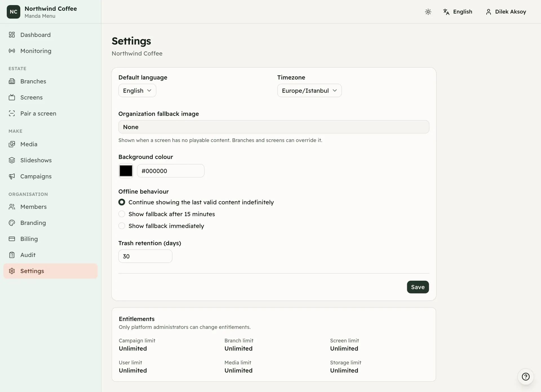
Task: Open the Default language dropdown
Action: (137, 90)
